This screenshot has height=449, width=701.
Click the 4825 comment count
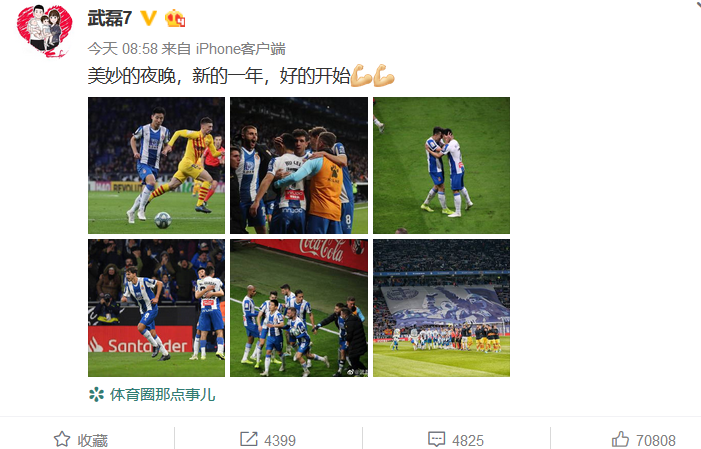click(468, 440)
